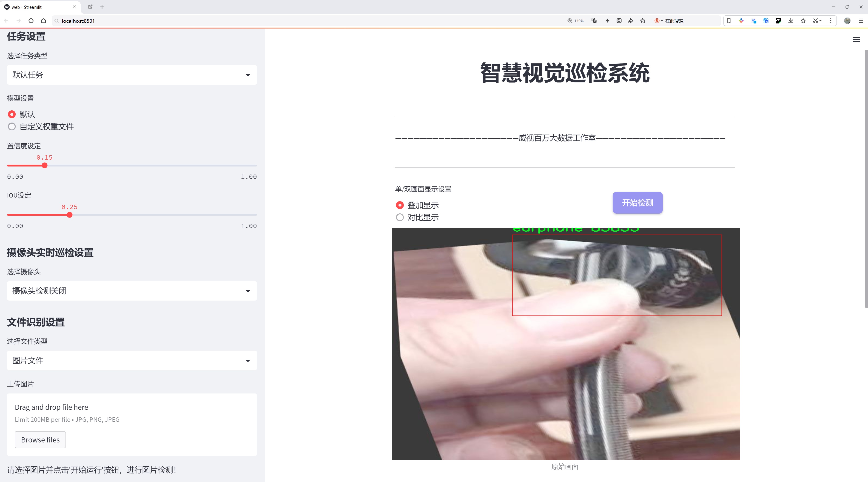Screen dimensions: 868x482
Task: Click the translate page icon
Action: pyautogui.click(x=594, y=21)
